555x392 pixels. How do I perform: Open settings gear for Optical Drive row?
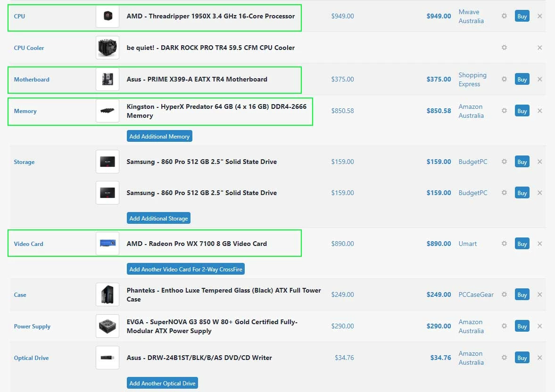pos(504,357)
